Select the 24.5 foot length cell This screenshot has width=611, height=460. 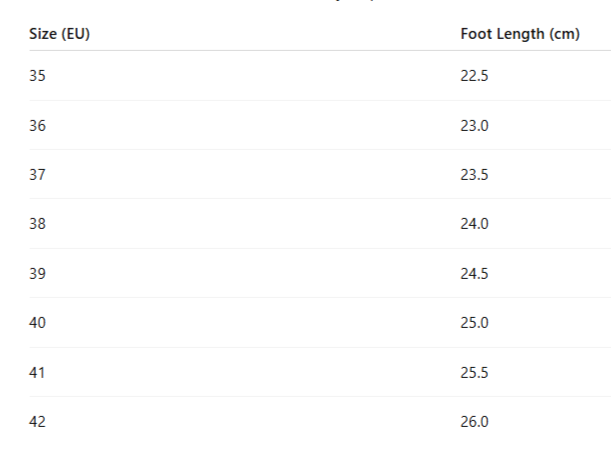[x=475, y=273]
